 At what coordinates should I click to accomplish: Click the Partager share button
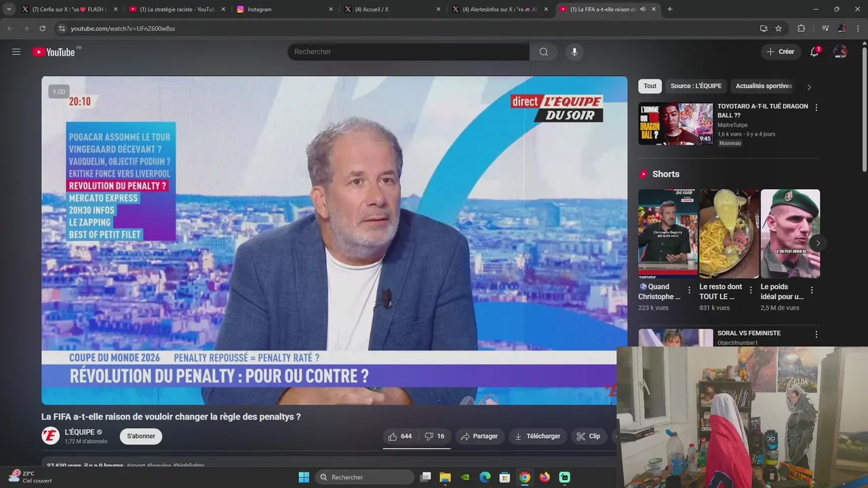(x=479, y=436)
